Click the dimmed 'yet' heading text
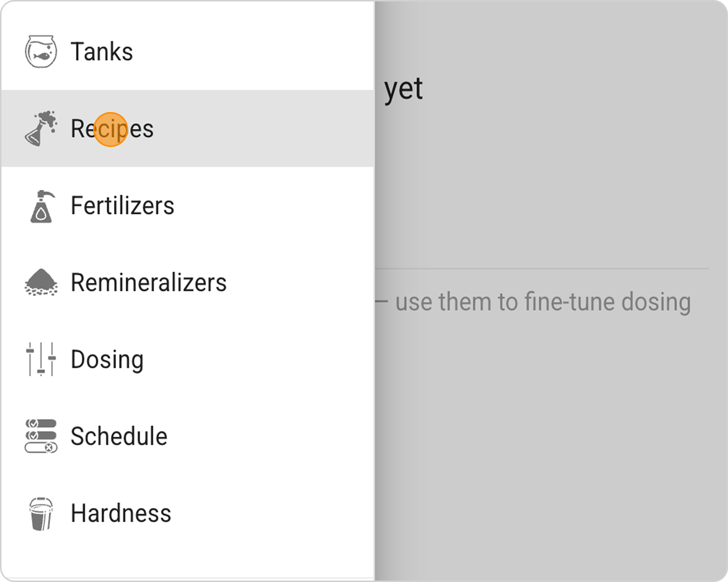Viewport: 728px width, 582px height. pyautogui.click(x=403, y=89)
